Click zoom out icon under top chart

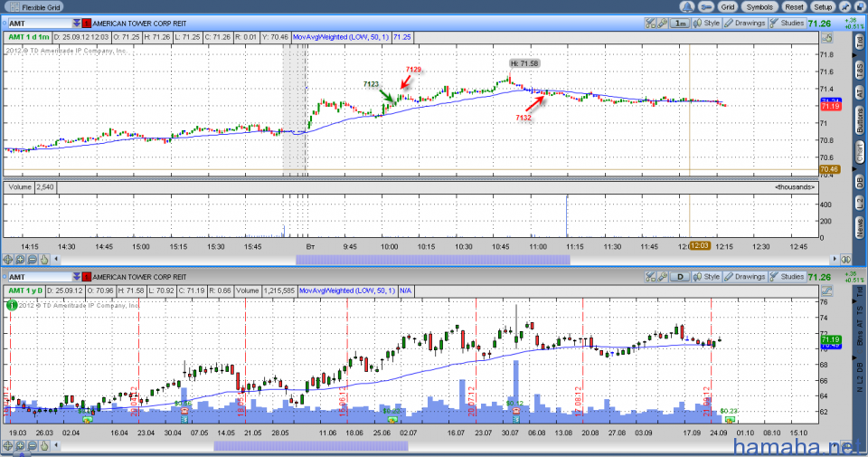[x=33, y=259]
